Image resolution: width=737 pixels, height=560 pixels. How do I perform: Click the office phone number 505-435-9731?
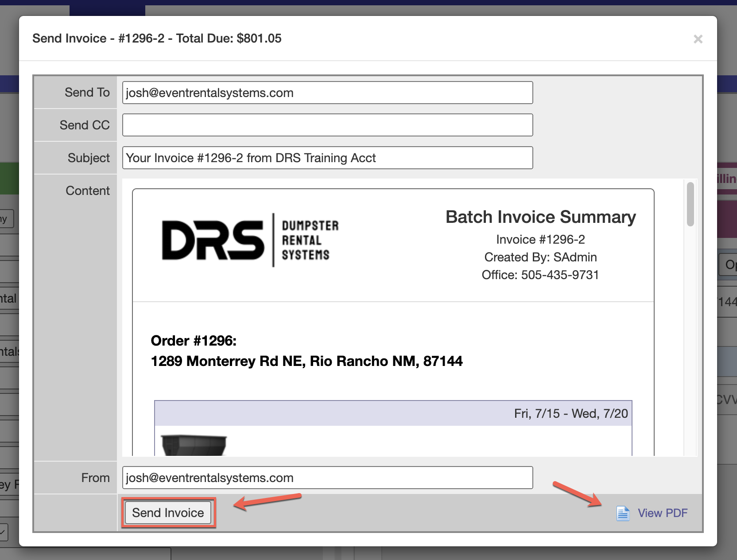(560, 275)
